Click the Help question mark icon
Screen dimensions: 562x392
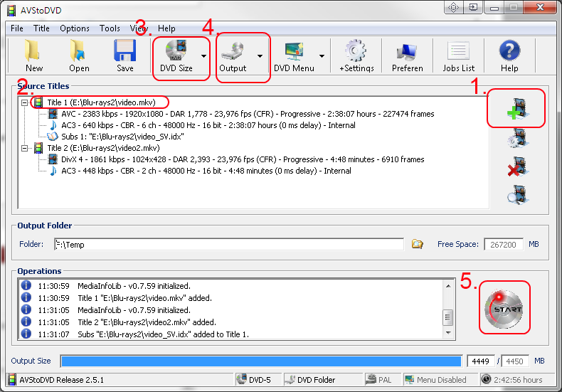pyautogui.click(x=509, y=51)
